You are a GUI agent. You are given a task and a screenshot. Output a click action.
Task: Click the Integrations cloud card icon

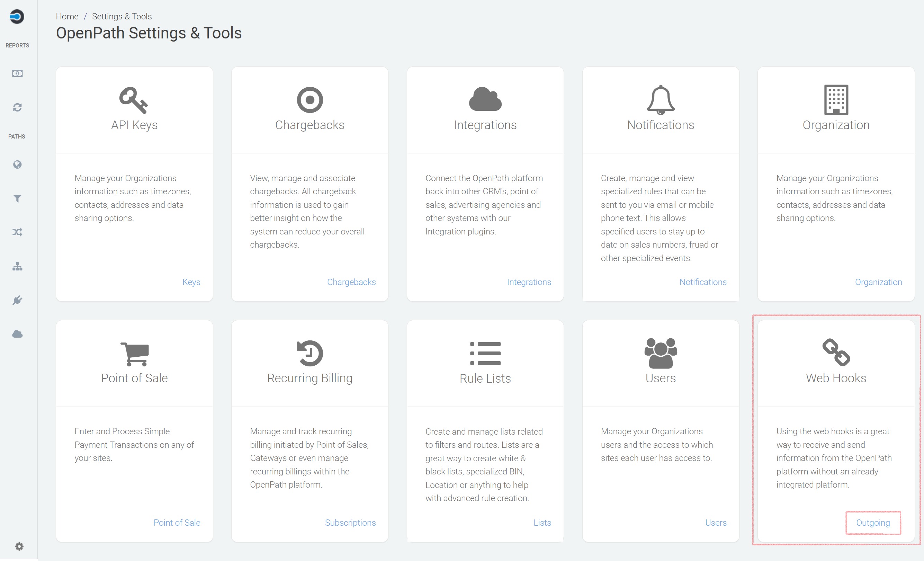485,99
